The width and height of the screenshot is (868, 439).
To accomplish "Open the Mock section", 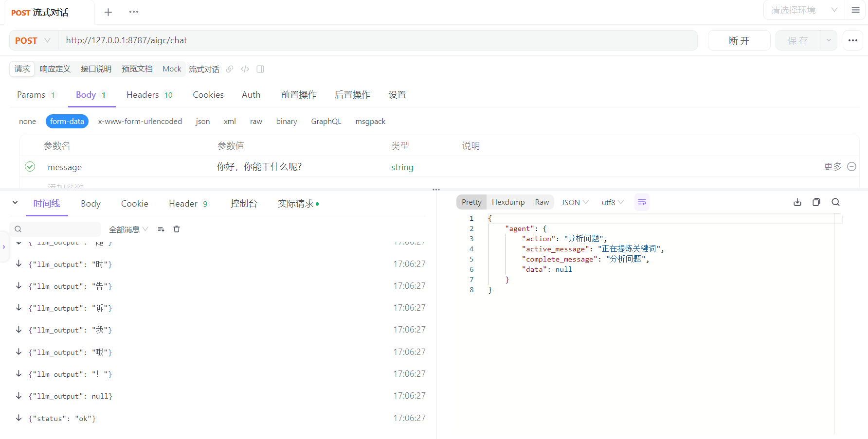I will (172, 69).
